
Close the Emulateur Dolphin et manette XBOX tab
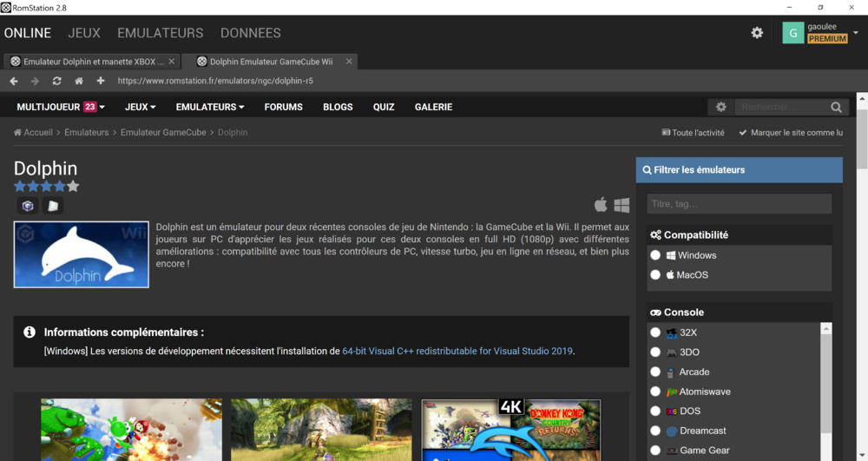[x=172, y=62]
